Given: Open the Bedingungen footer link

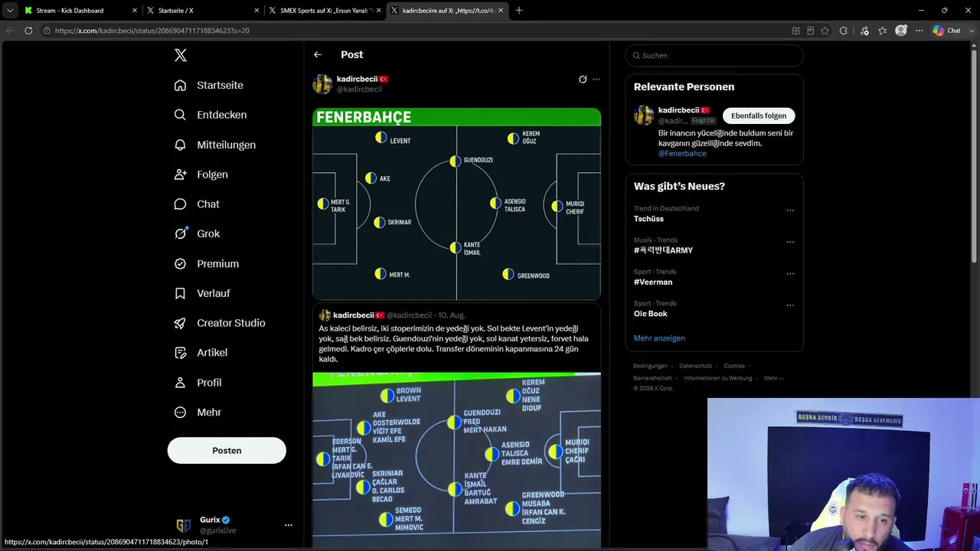Looking at the screenshot, I should pos(651,366).
